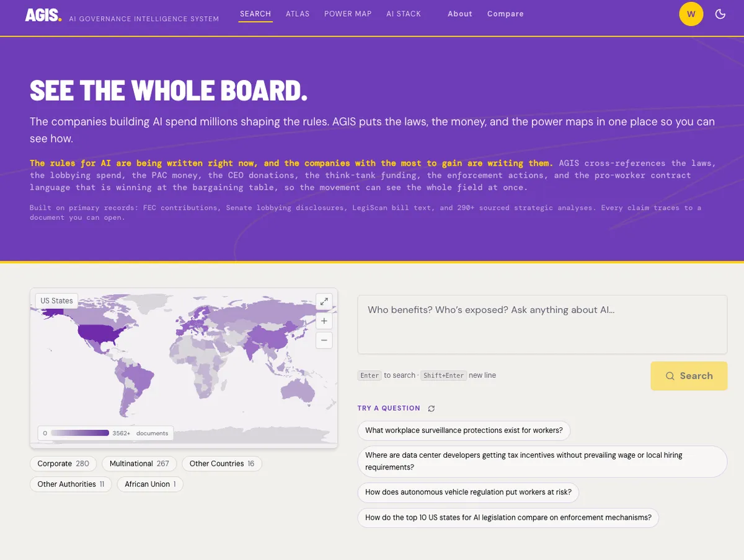Focus the question search text box
Viewport: 744px width, 560px height.
pos(542,325)
